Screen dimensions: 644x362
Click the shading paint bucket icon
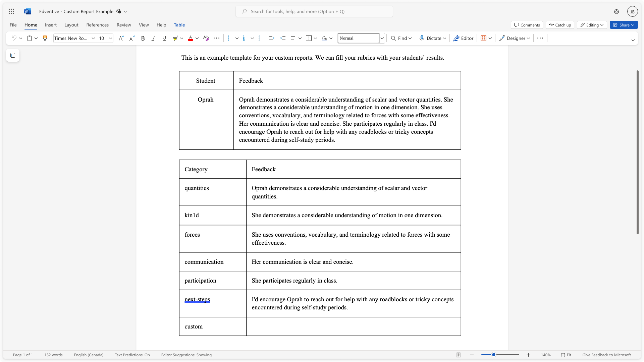coord(324,38)
